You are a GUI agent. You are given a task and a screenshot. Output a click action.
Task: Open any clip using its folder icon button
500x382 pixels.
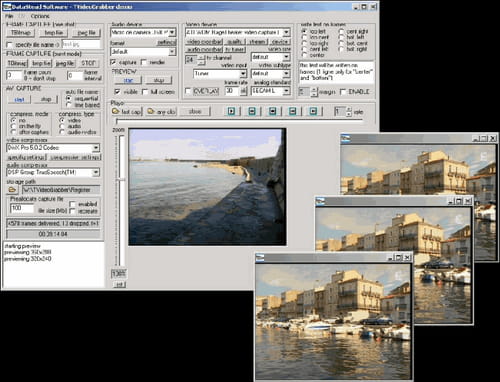pyautogui.click(x=161, y=111)
